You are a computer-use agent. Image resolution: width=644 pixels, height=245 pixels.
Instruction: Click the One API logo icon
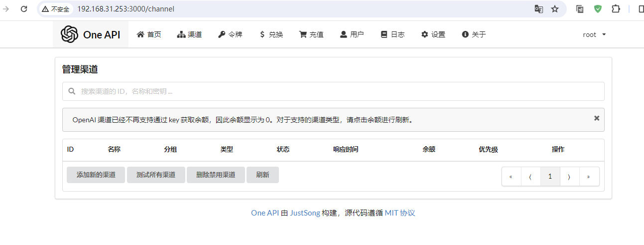click(70, 34)
